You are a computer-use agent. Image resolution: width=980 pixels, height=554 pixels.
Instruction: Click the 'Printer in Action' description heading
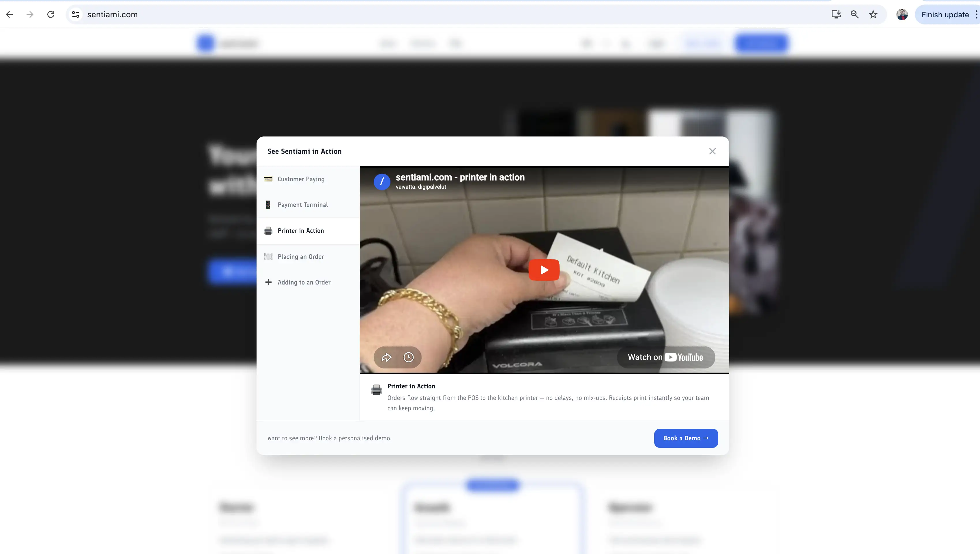coord(411,386)
